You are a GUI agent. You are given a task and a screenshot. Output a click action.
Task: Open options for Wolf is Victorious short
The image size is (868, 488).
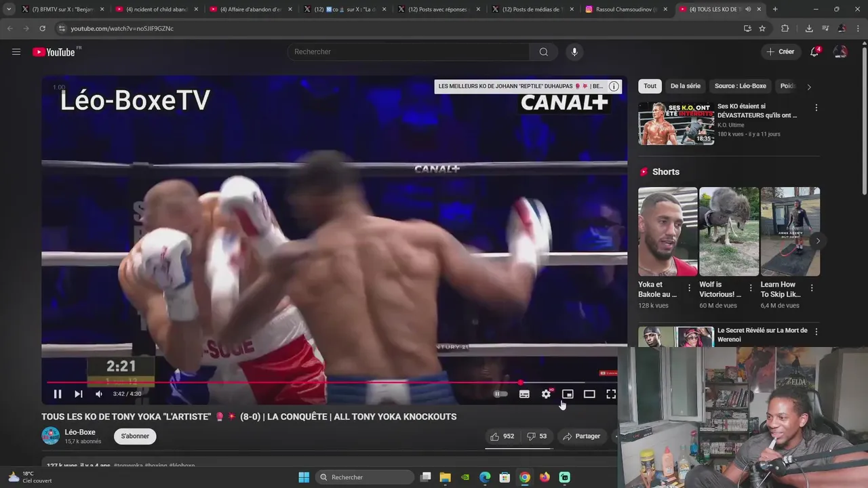pyautogui.click(x=751, y=288)
